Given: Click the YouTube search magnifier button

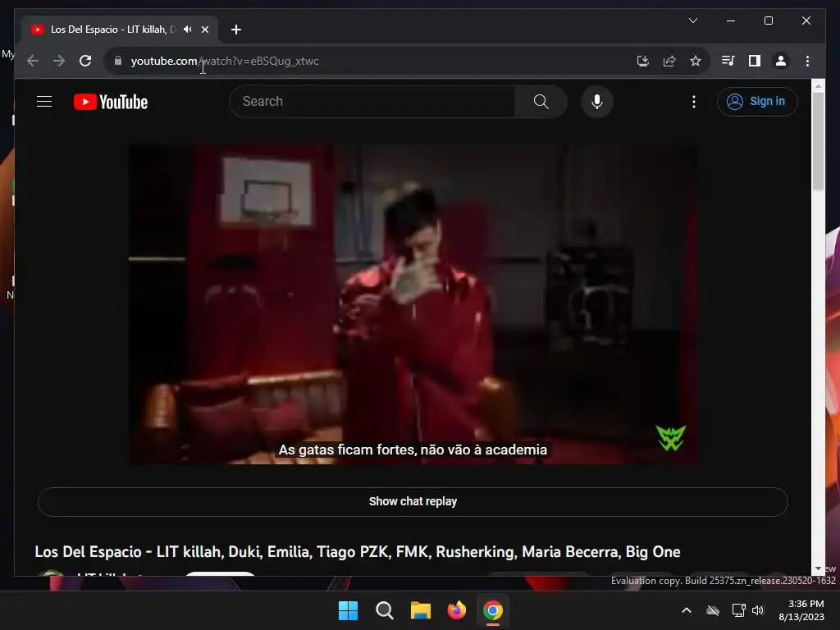Looking at the screenshot, I should (x=541, y=101).
